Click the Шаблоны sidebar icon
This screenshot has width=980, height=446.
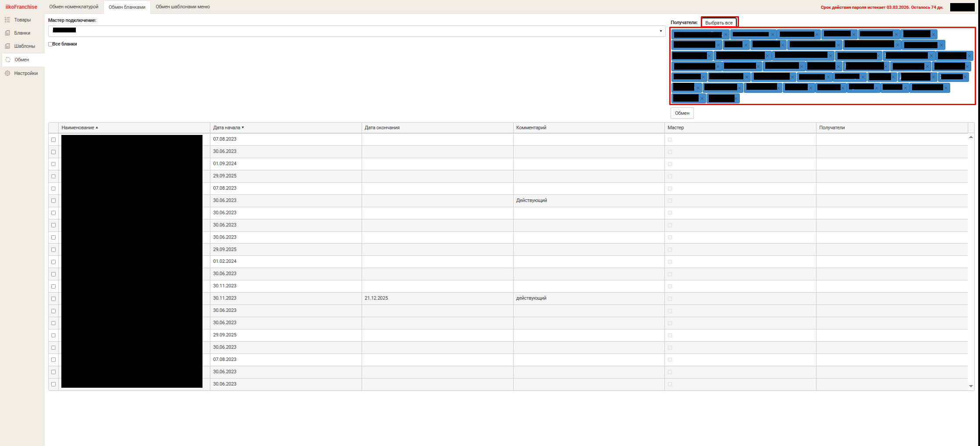tap(7, 46)
